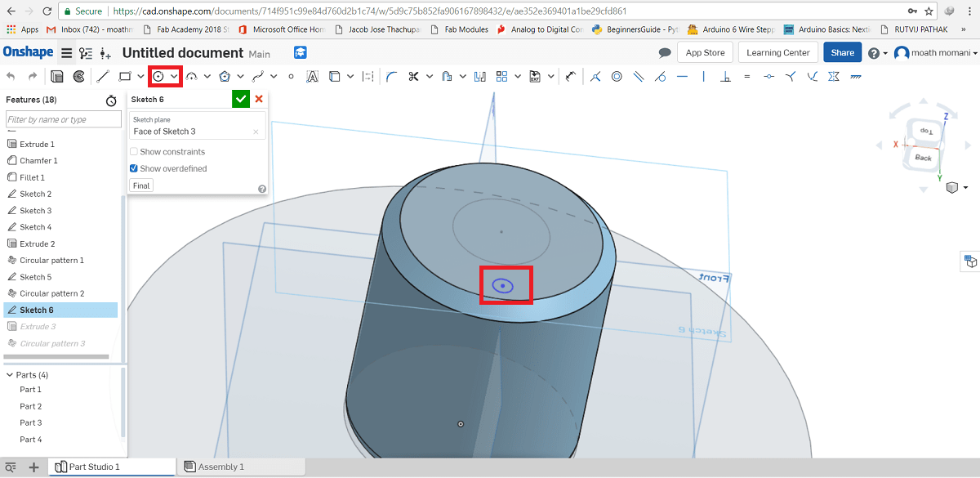This screenshot has width=980, height=478.
Task: Select the Trim scissors tool
Action: [413, 77]
